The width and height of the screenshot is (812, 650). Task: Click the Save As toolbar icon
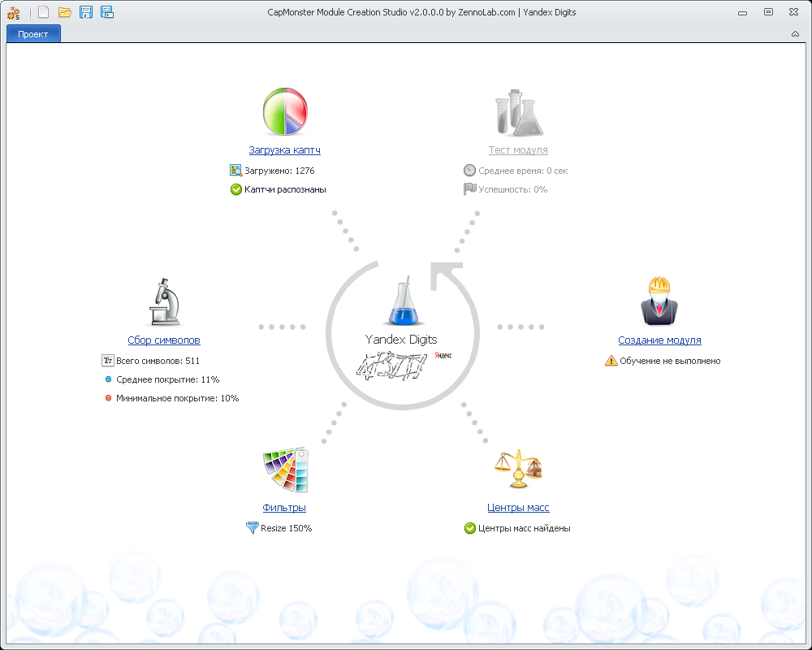[107, 12]
